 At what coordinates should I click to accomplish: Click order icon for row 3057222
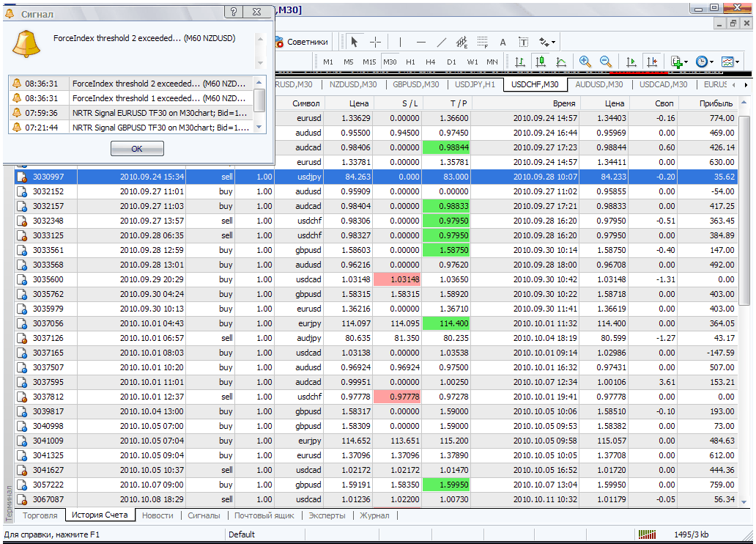click(22, 485)
